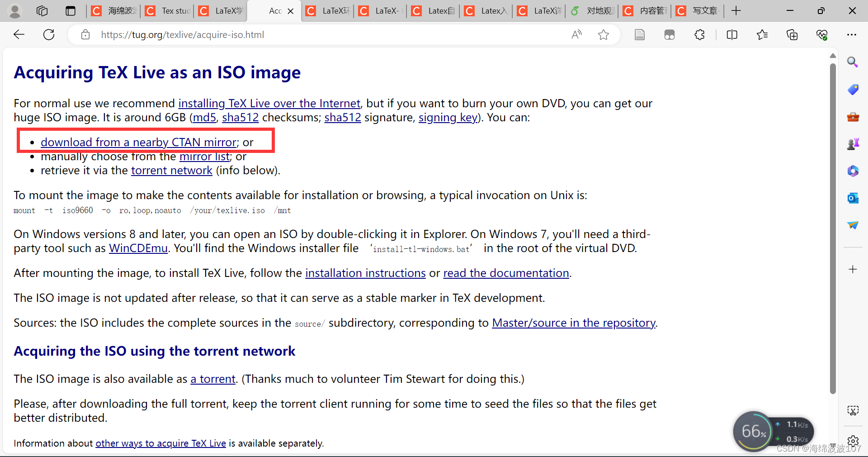Switch to the Tex studio tab
The height and width of the screenshot is (457, 868).
click(x=167, y=11)
